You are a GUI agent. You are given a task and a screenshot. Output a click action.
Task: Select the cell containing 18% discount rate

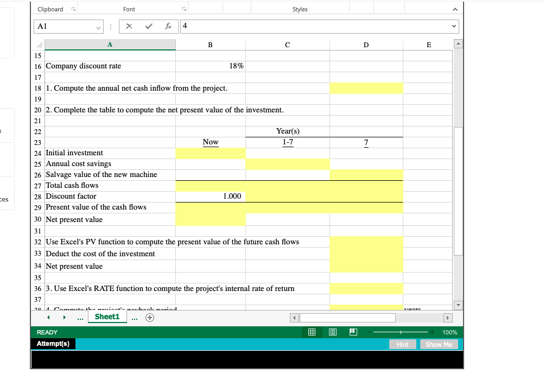click(211, 66)
